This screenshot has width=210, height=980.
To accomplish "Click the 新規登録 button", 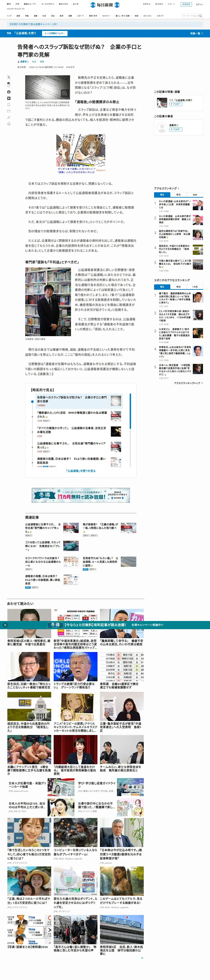I will (x=186, y=5).
